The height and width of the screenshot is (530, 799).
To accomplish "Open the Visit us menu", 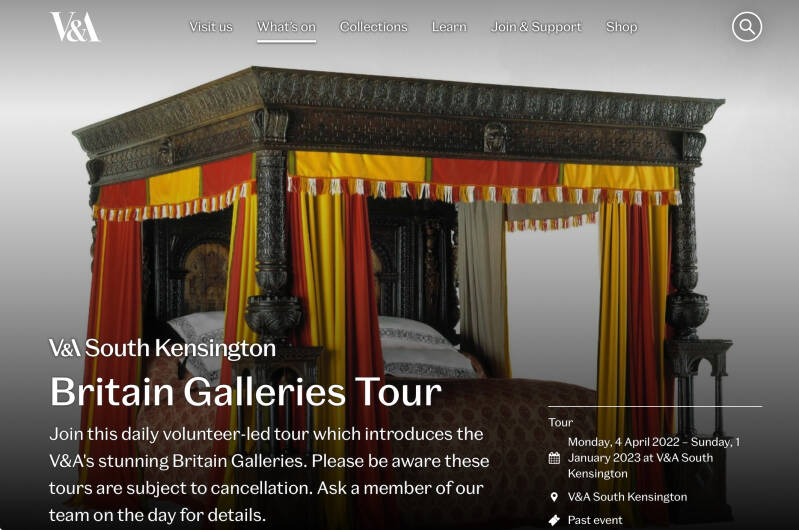I will (x=210, y=26).
